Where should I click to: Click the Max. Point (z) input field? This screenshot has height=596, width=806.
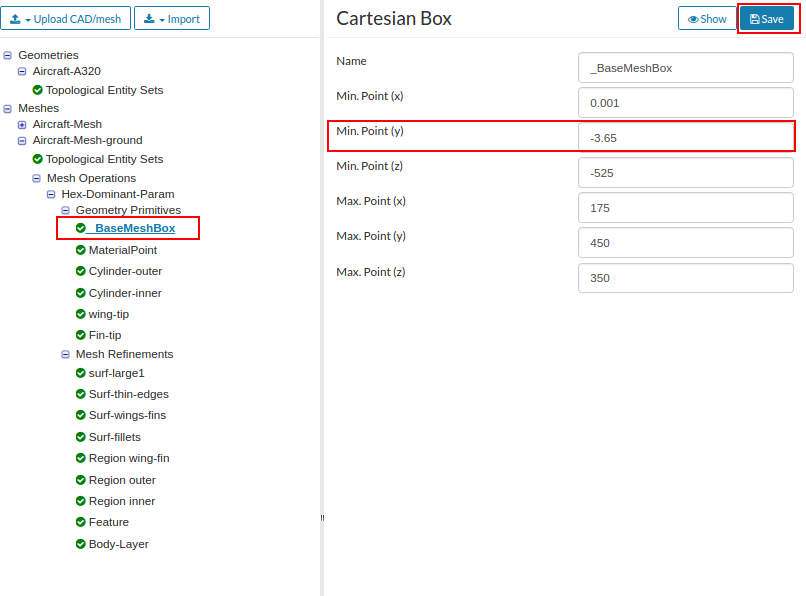685,278
